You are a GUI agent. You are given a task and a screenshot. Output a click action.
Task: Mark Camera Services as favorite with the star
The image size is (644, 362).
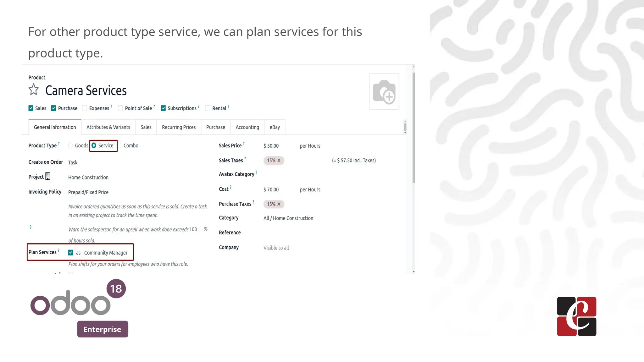click(x=34, y=90)
